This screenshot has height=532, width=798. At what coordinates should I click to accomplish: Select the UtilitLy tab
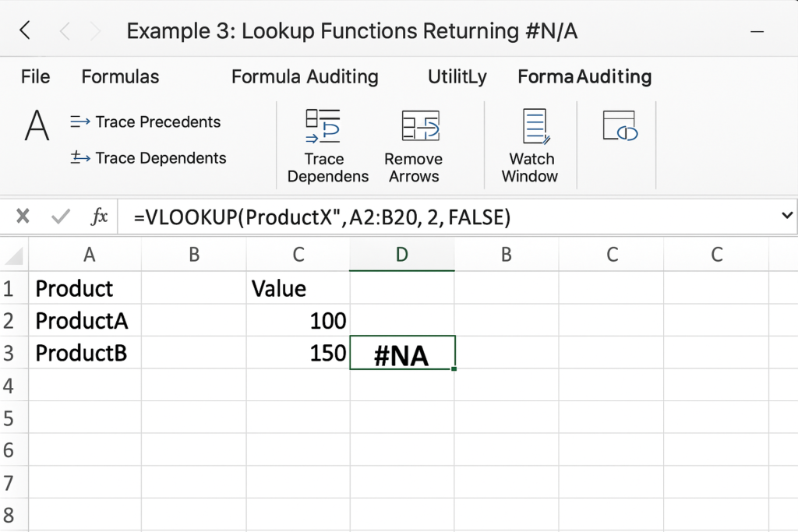pyautogui.click(x=457, y=76)
